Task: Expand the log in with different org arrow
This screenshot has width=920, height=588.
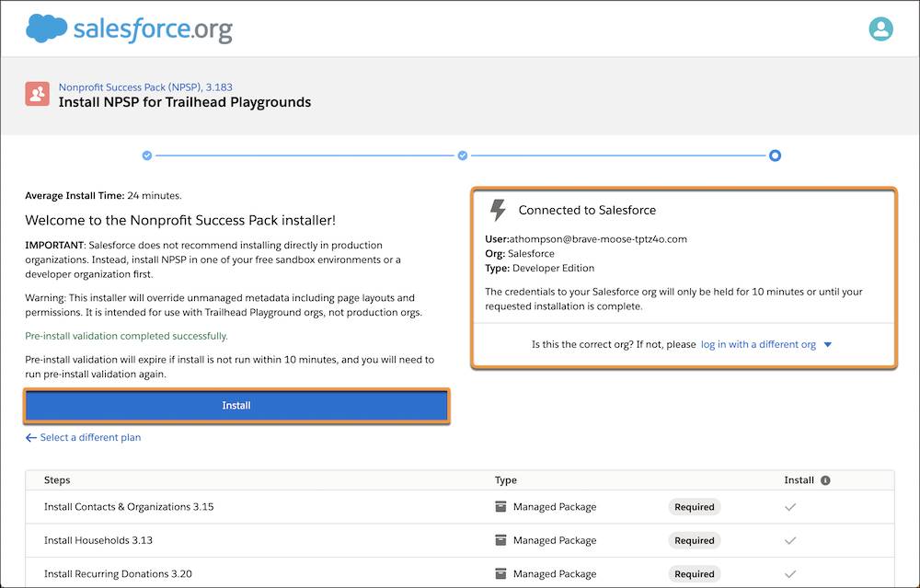Action: 828,344
